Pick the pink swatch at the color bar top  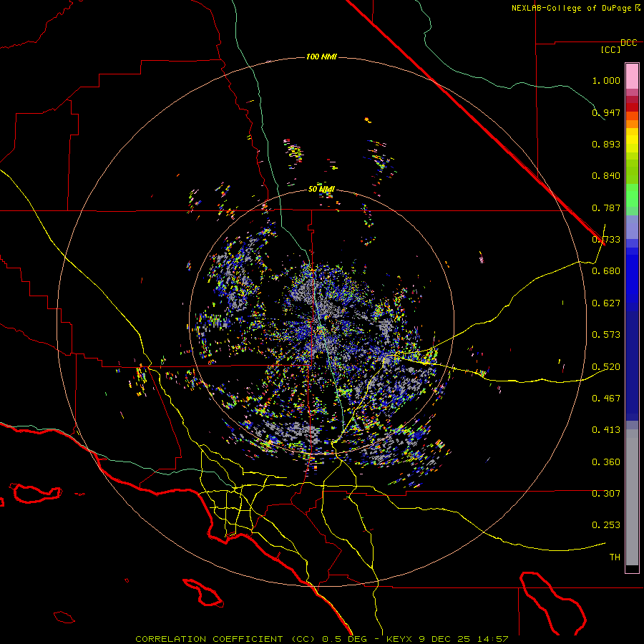(x=632, y=77)
